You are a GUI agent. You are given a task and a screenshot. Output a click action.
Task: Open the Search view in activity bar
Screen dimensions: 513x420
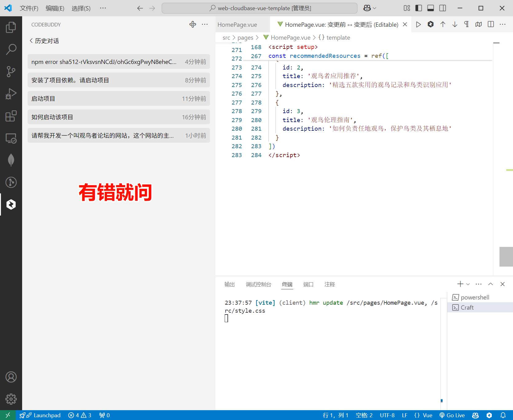click(11, 50)
